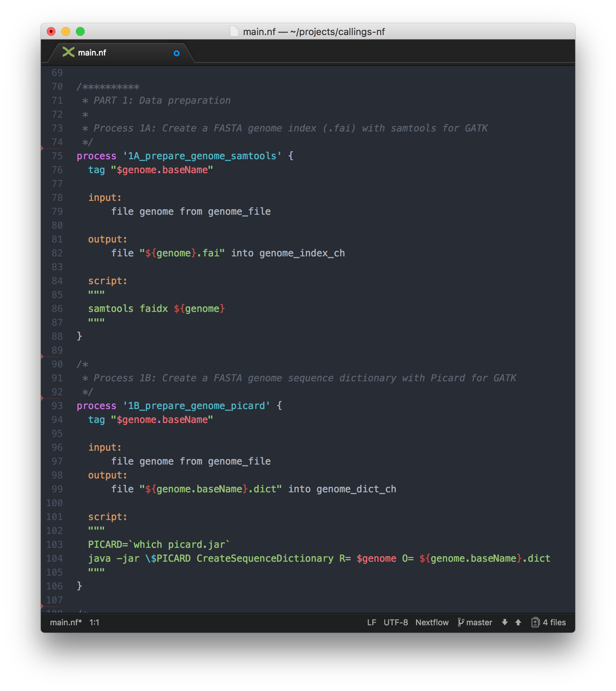
Task: Click the red diff marker beside line 92
Action: tap(43, 398)
